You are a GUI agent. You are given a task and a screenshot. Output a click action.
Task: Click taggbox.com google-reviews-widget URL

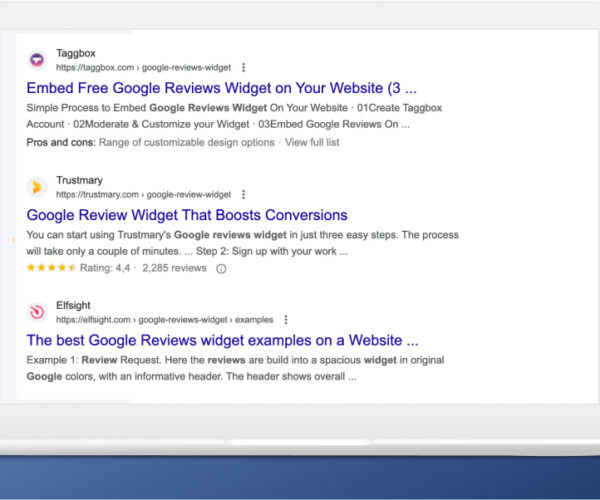(x=143, y=68)
